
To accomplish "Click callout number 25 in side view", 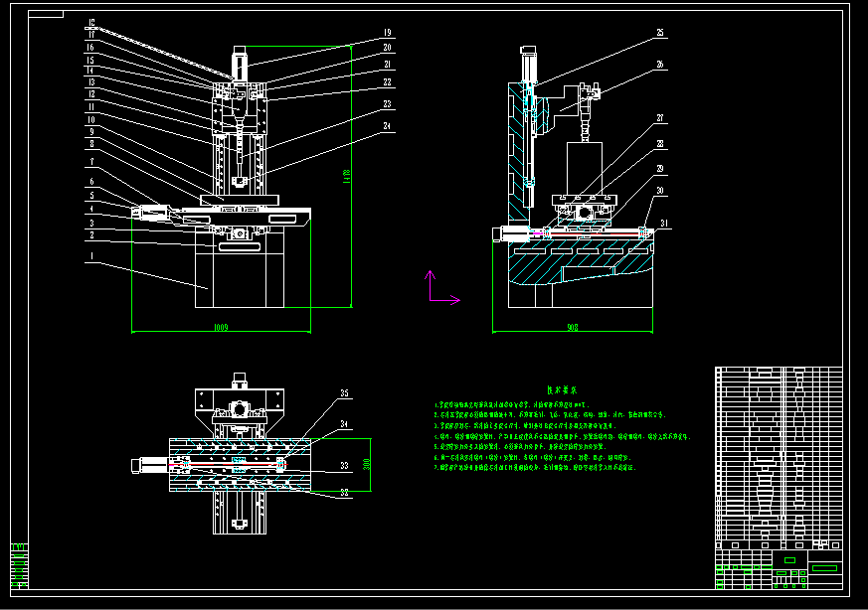I will point(660,33).
